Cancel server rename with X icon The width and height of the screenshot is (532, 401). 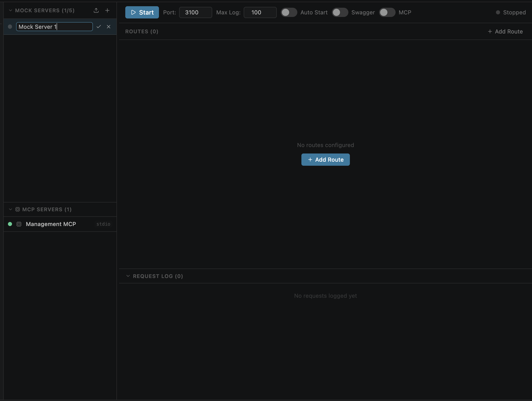(109, 27)
